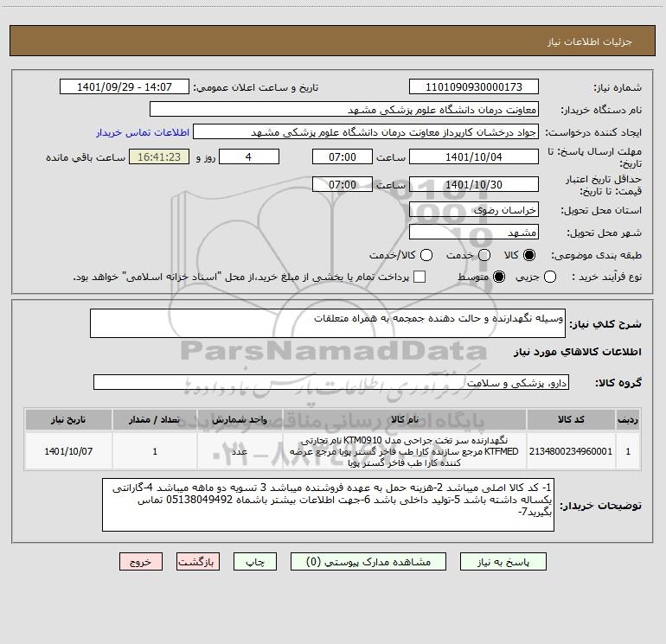Click the پاسخ به نیاز button
Viewport: 666px width, 644px height.
point(503,562)
